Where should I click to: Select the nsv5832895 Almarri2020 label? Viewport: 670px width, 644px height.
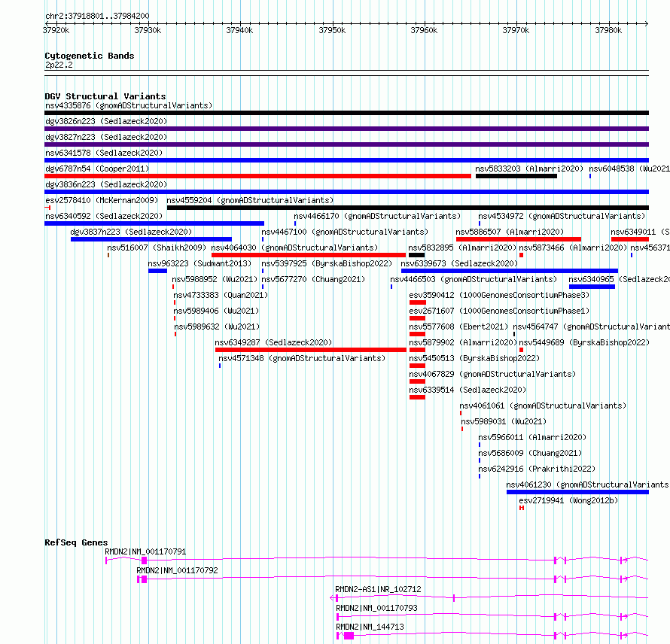click(x=462, y=248)
